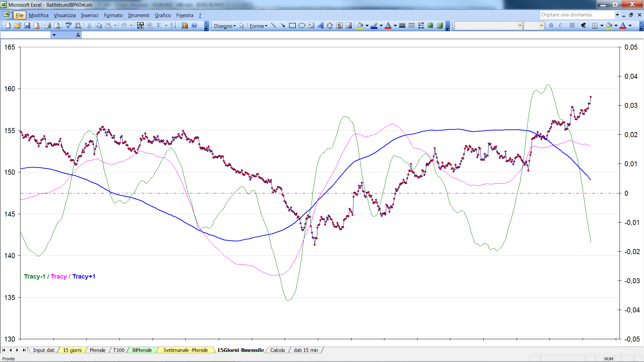Click the Line Style icon
644x362 pixels.
click(x=402, y=25)
